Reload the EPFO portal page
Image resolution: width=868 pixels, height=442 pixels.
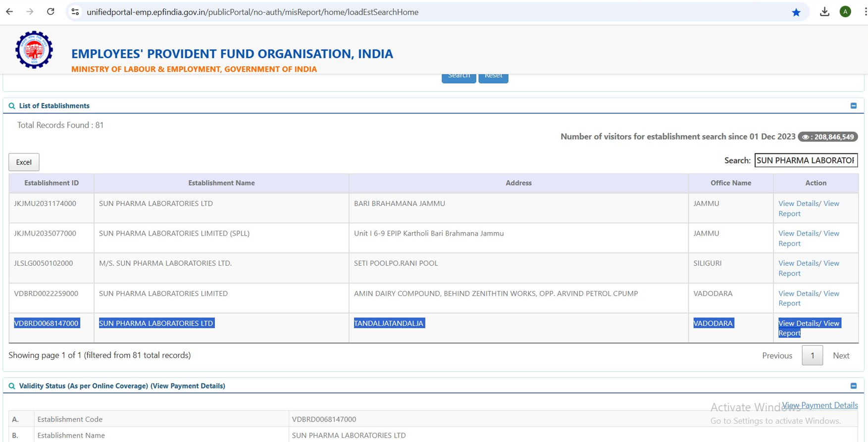coord(51,12)
